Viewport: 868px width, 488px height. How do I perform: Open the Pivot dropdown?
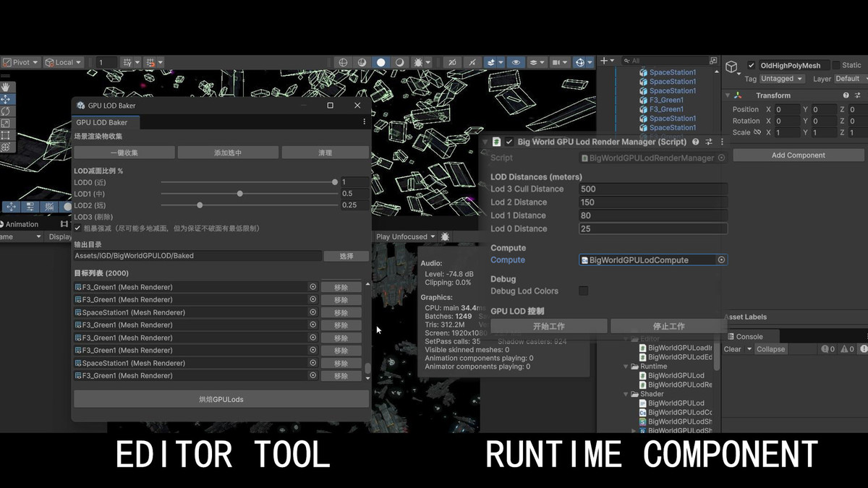click(20, 63)
